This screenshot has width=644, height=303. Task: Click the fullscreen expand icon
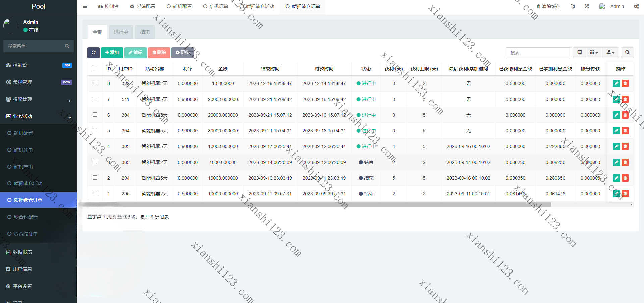tap(587, 6)
